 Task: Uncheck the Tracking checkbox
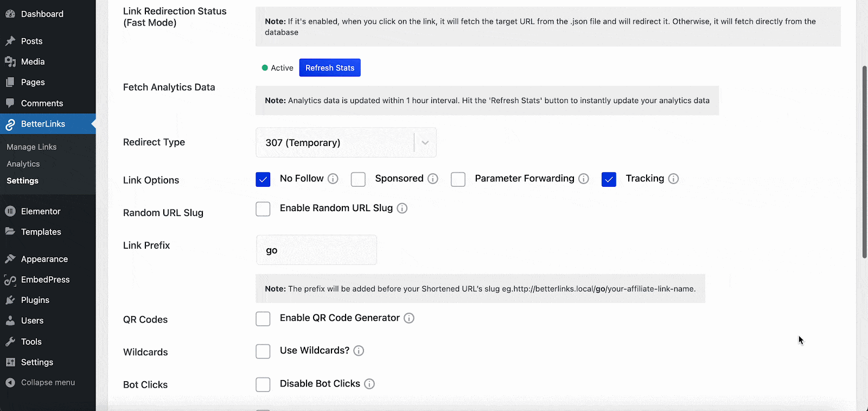click(609, 179)
